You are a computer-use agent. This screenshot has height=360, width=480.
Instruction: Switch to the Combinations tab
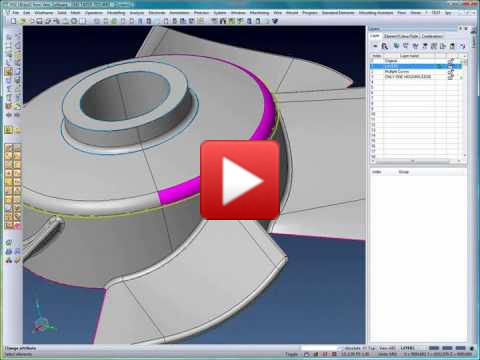(x=432, y=36)
